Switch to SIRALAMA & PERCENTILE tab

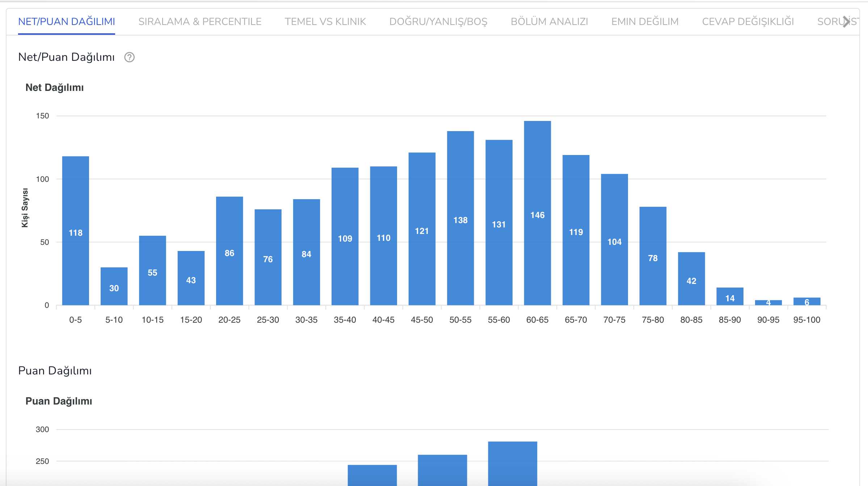coord(200,21)
